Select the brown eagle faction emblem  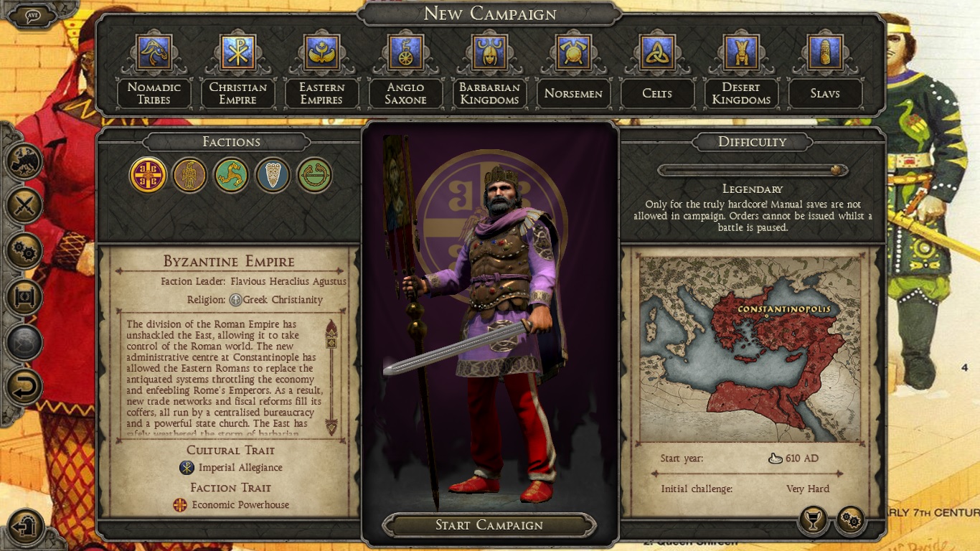click(190, 175)
